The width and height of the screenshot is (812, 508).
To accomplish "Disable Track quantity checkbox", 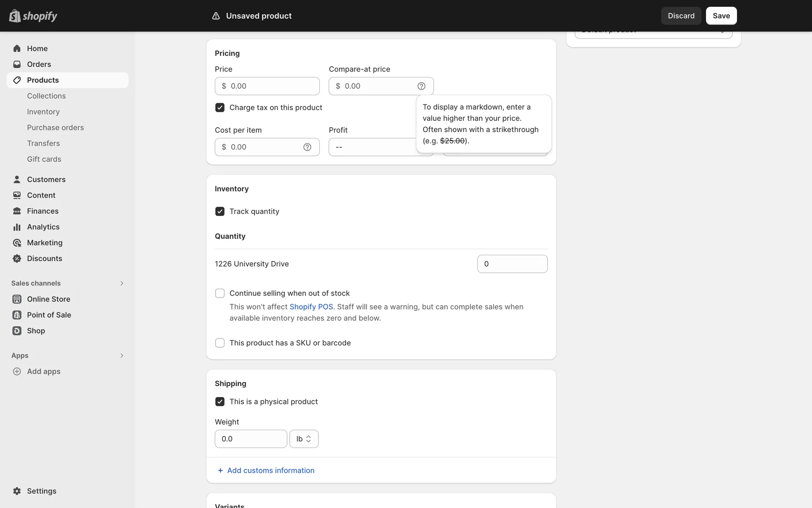I will coord(220,211).
